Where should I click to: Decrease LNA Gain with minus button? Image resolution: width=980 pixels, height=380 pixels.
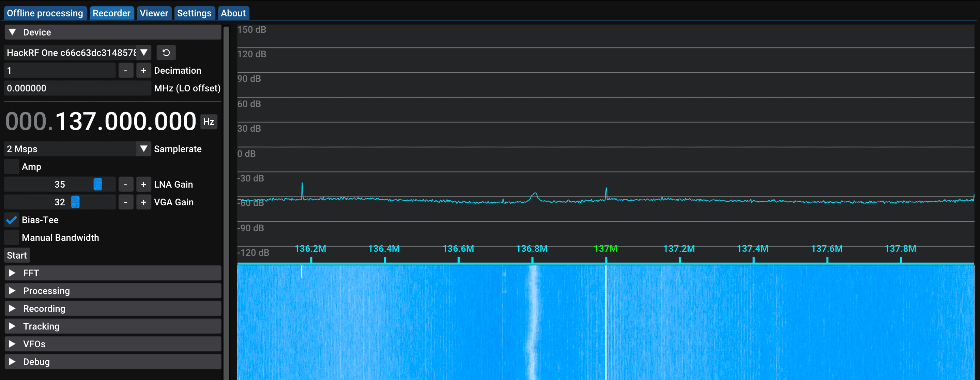pos(125,184)
